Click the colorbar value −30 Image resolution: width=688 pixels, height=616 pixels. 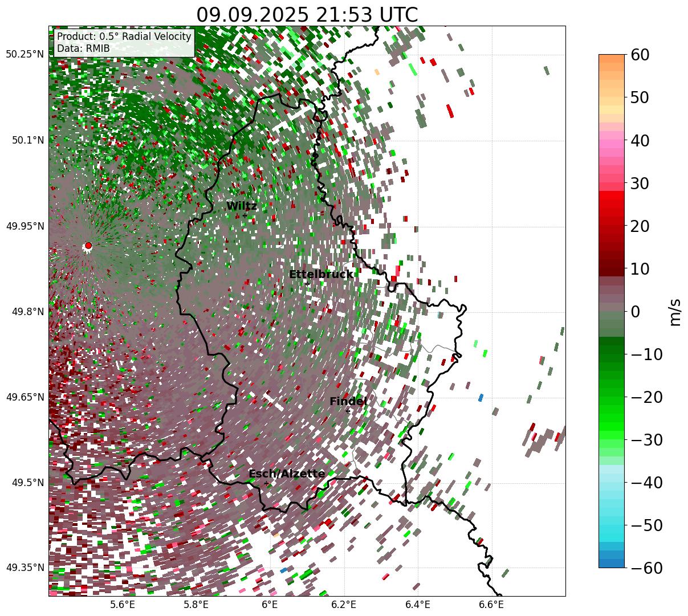tap(646, 440)
